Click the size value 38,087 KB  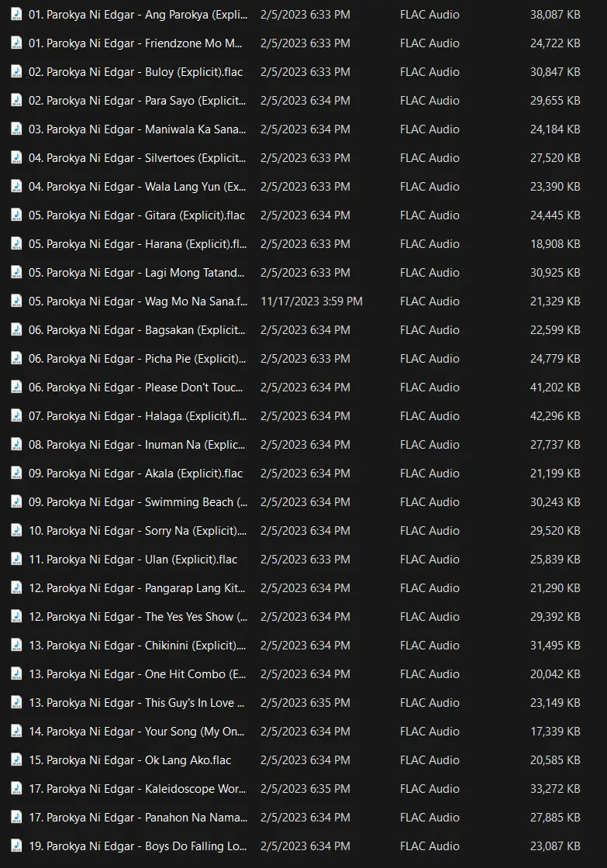coord(555,15)
